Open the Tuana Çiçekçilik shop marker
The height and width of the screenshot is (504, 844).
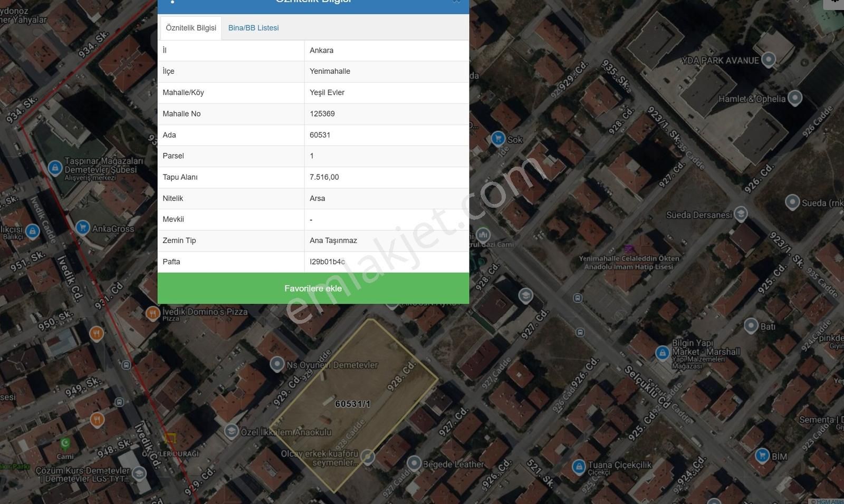tap(580, 466)
